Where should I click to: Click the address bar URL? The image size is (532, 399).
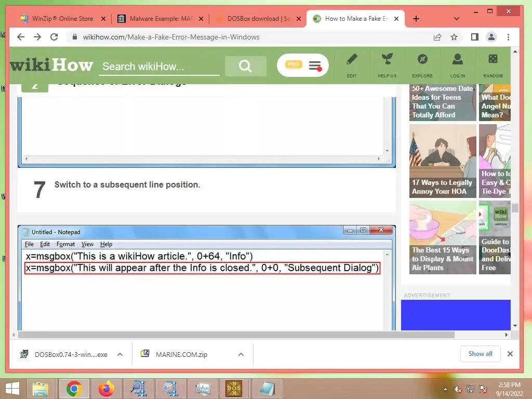pos(171,37)
